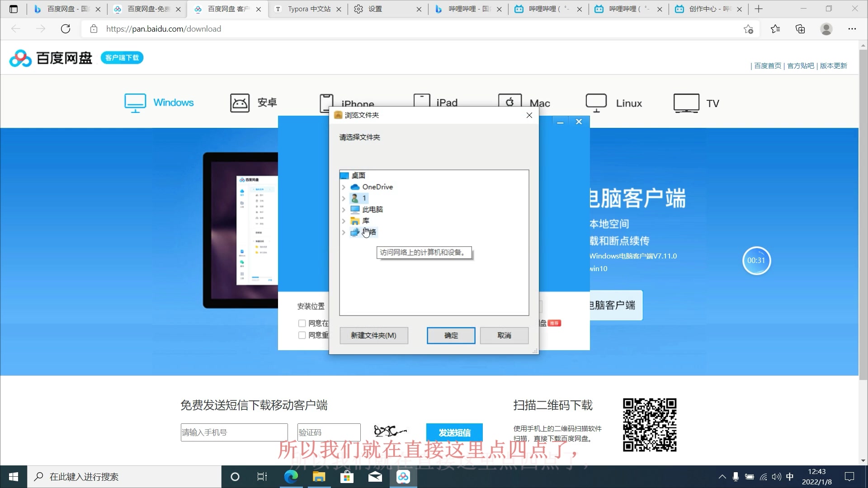The height and width of the screenshot is (488, 868).
Task: Select the 安卓 platform tab
Action: [x=253, y=103]
